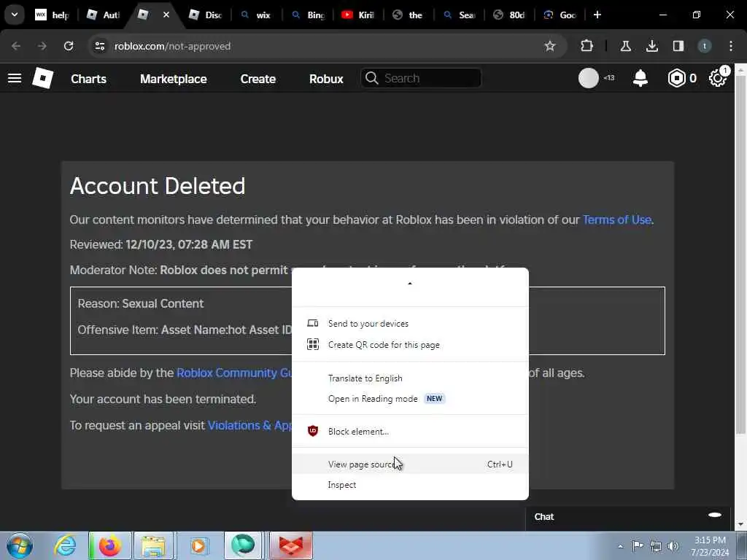Open the browser extensions puzzle icon
Image resolution: width=747 pixels, height=560 pixels.
(x=587, y=46)
